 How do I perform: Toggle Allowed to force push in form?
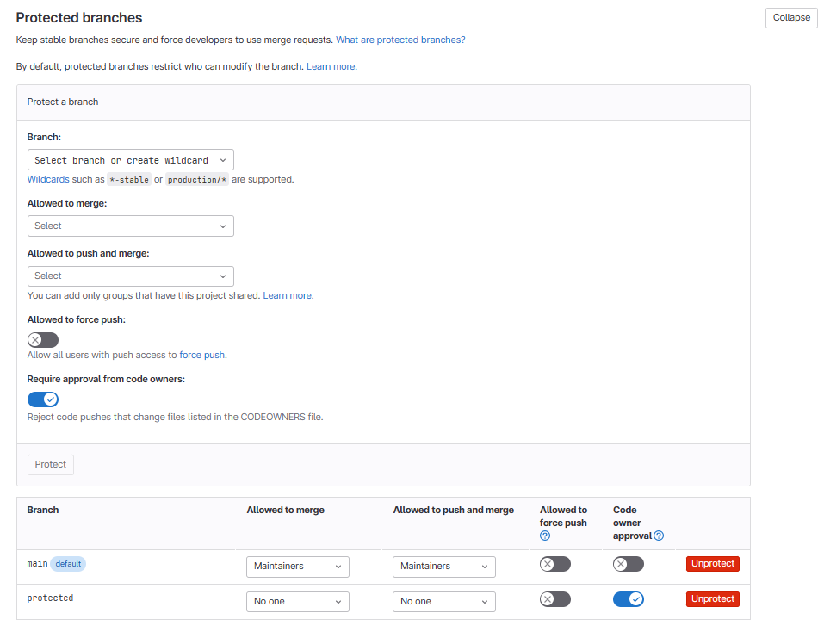[43, 340]
